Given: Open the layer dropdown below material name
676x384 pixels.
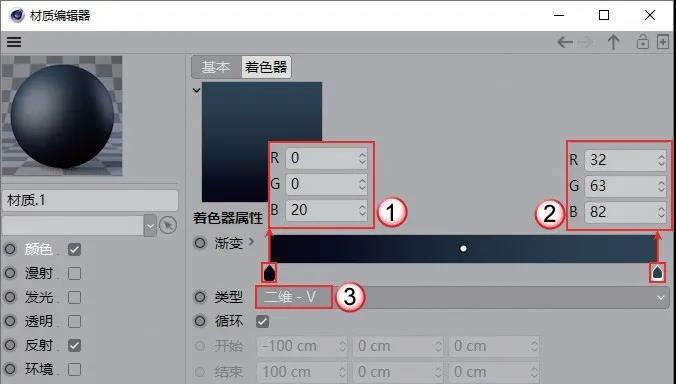Looking at the screenshot, I should 150,225.
